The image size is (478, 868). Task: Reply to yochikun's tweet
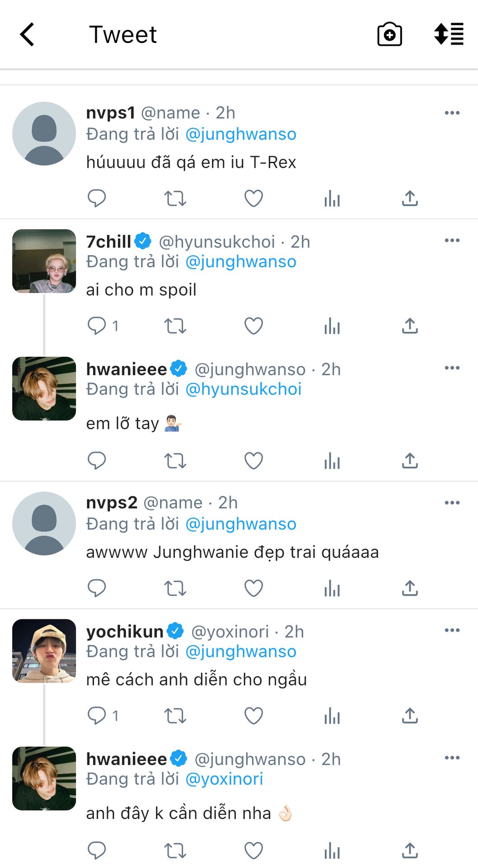[x=97, y=716]
